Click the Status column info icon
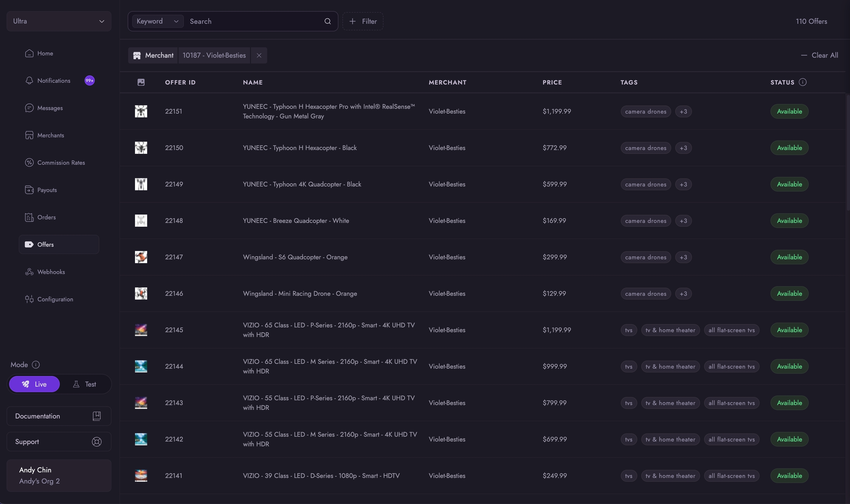 802,82
